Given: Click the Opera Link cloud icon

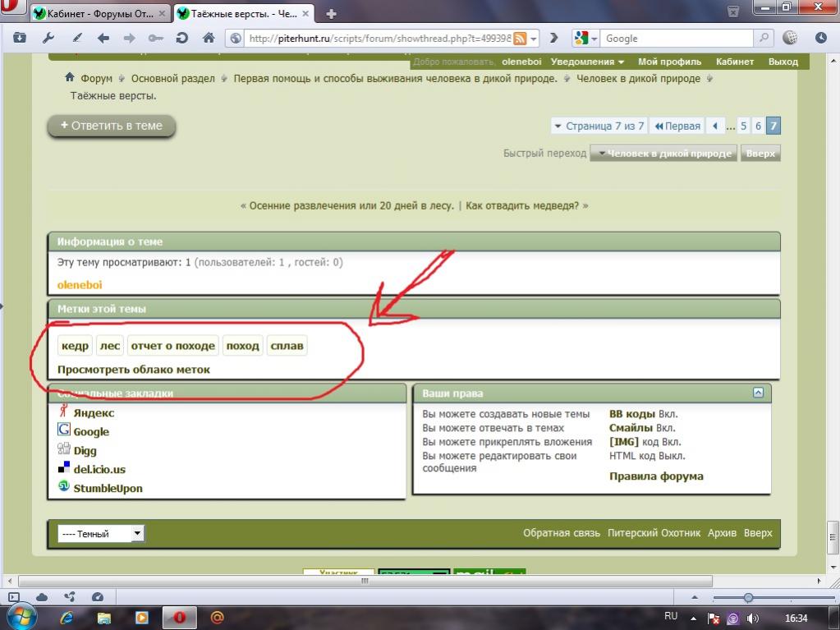Looking at the screenshot, I should [x=42, y=597].
